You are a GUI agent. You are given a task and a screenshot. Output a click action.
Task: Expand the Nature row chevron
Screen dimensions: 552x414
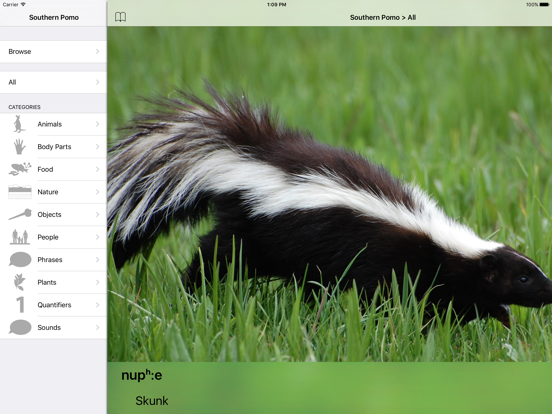tap(98, 192)
